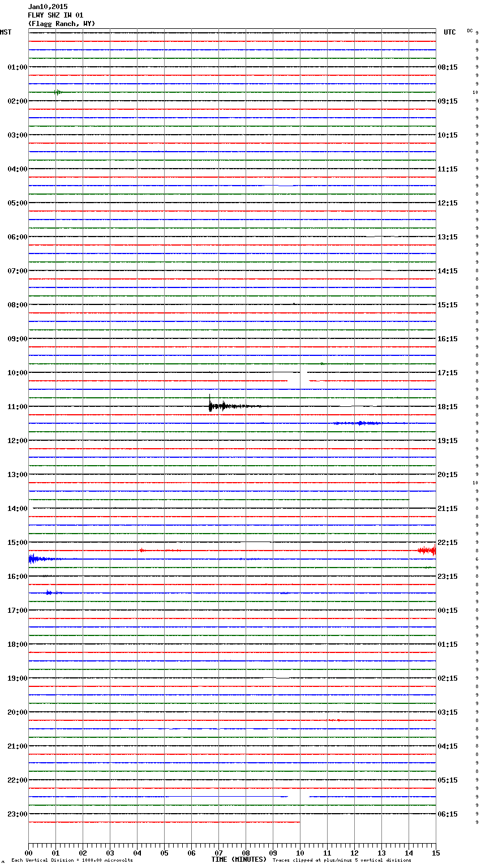
Task: Click the vertical division microvolts scale note
Action: coord(72,861)
